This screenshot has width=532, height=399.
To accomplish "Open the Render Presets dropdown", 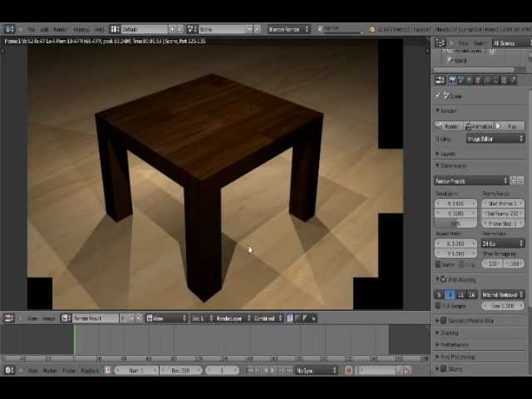I will coord(470,181).
